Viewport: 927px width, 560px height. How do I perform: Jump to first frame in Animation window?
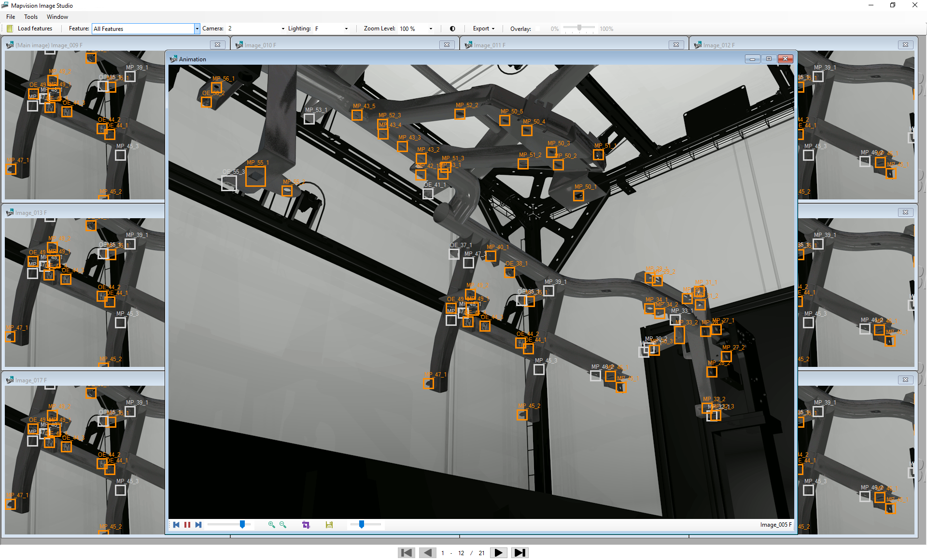[x=176, y=525]
